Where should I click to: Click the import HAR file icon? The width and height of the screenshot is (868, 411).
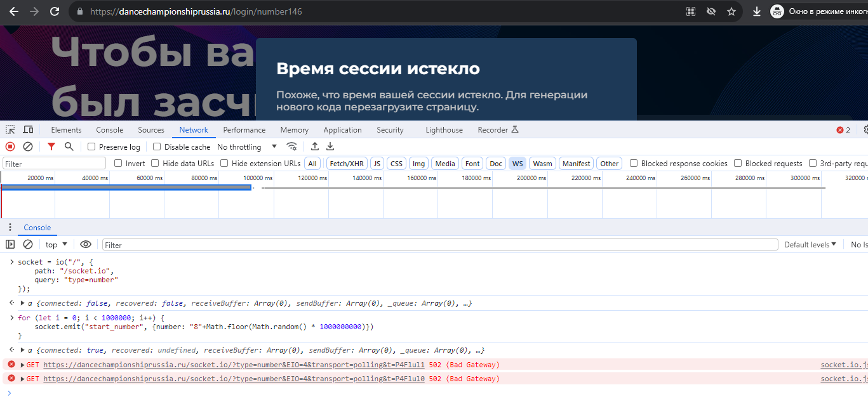coord(314,147)
